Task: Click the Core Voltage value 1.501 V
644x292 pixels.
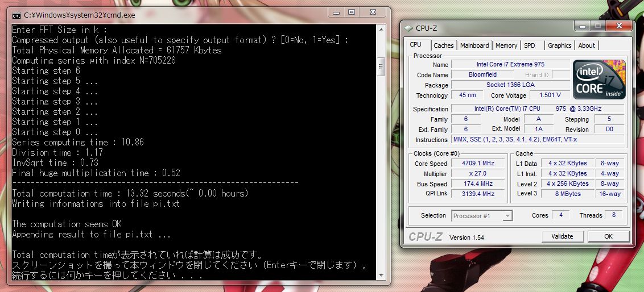Action: (x=550, y=95)
